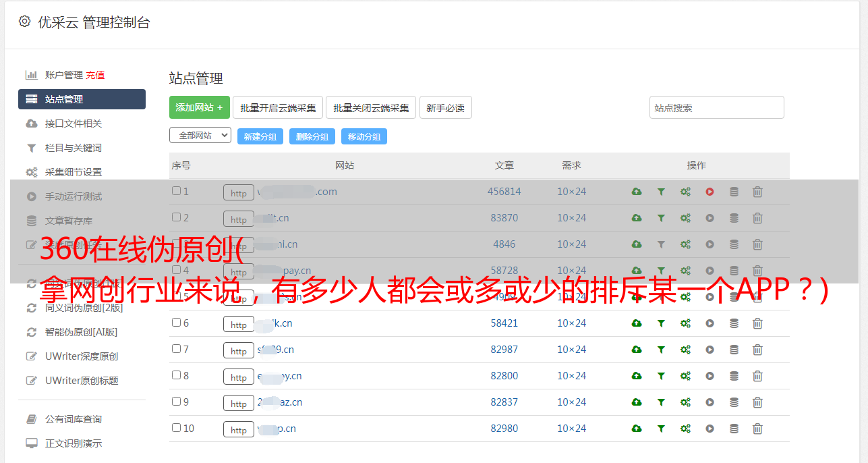
Task: Click the trash icon in row 10
Action: click(757, 429)
